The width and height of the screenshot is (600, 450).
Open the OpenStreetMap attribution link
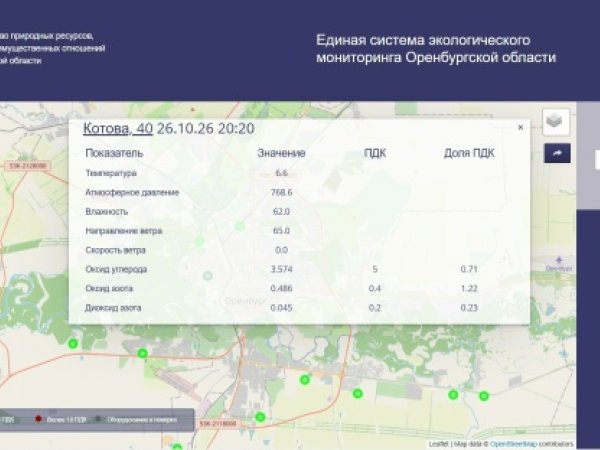(x=513, y=444)
